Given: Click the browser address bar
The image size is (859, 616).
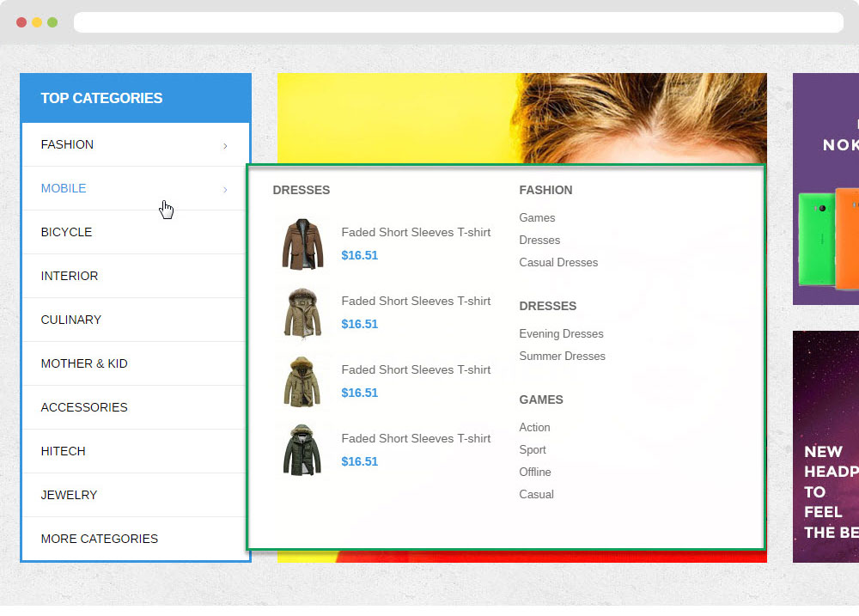Looking at the screenshot, I should [x=458, y=22].
